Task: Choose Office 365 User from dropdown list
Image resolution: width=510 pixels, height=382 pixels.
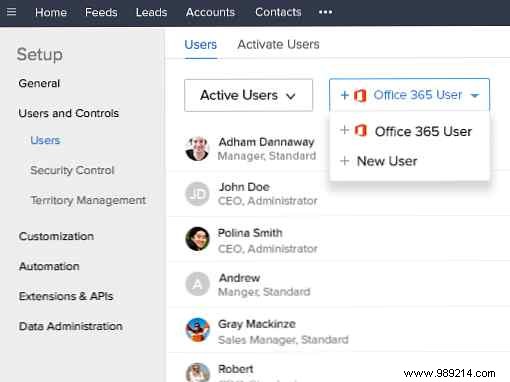Action: pyautogui.click(x=409, y=131)
